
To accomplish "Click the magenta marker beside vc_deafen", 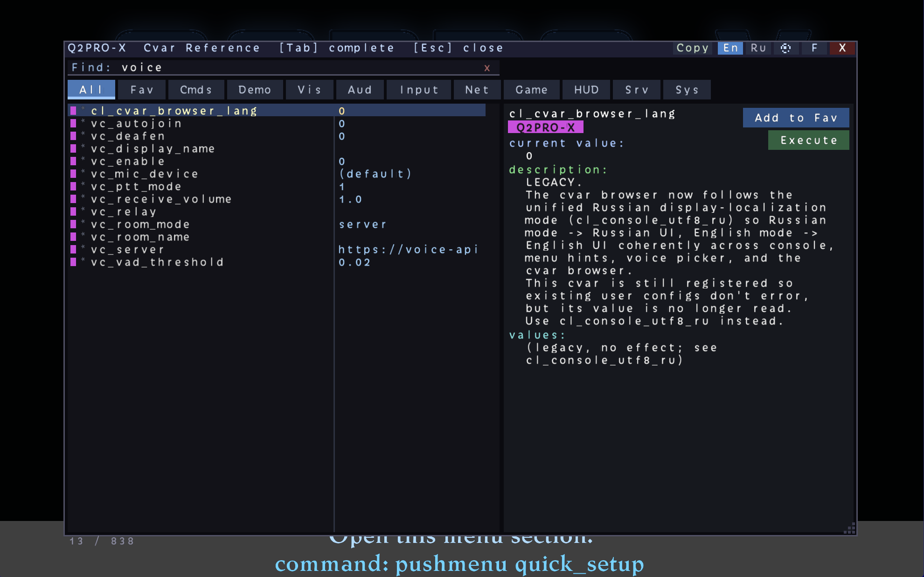I will pyautogui.click(x=73, y=136).
